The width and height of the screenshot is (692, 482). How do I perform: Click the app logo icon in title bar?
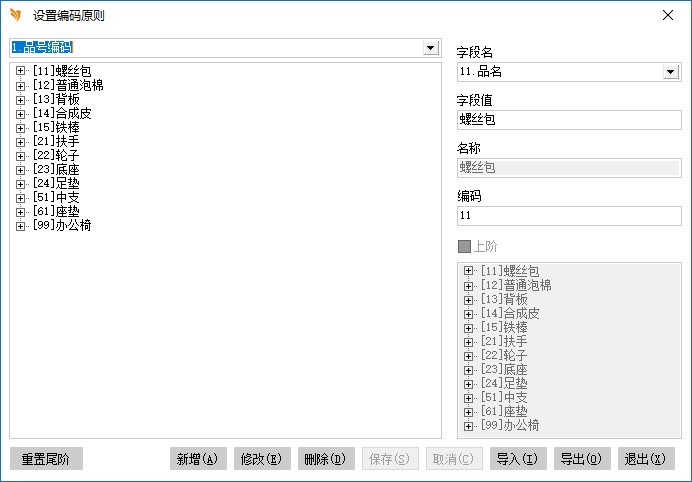click(x=16, y=15)
